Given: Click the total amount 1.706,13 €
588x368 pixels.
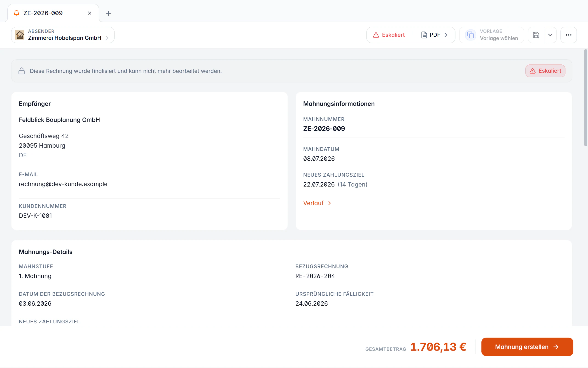Looking at the screenshot, I should (x=438, y=347).
